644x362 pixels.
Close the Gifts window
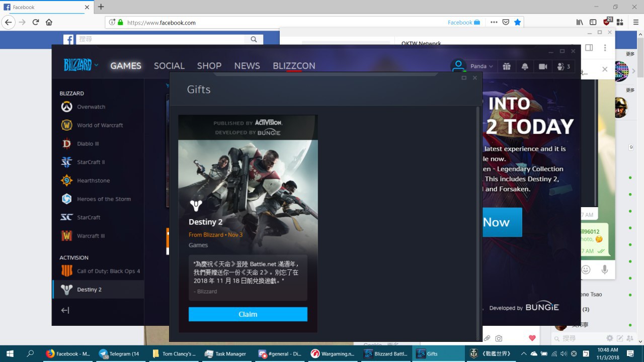(474, 78)
